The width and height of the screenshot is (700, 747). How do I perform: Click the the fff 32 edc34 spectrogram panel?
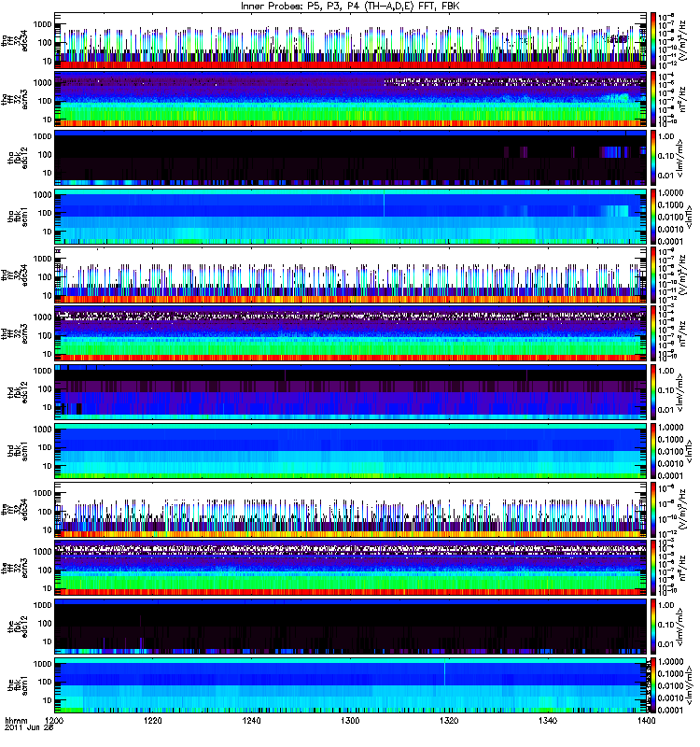click(350, 509)
